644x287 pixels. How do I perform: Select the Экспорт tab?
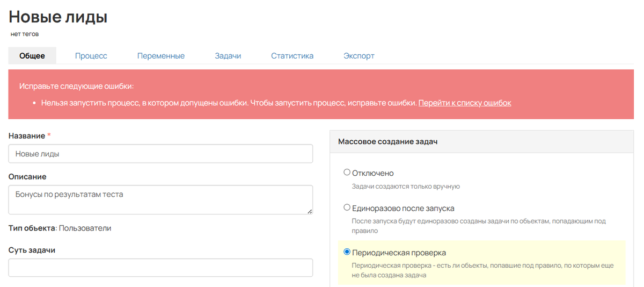click(359, 56)
